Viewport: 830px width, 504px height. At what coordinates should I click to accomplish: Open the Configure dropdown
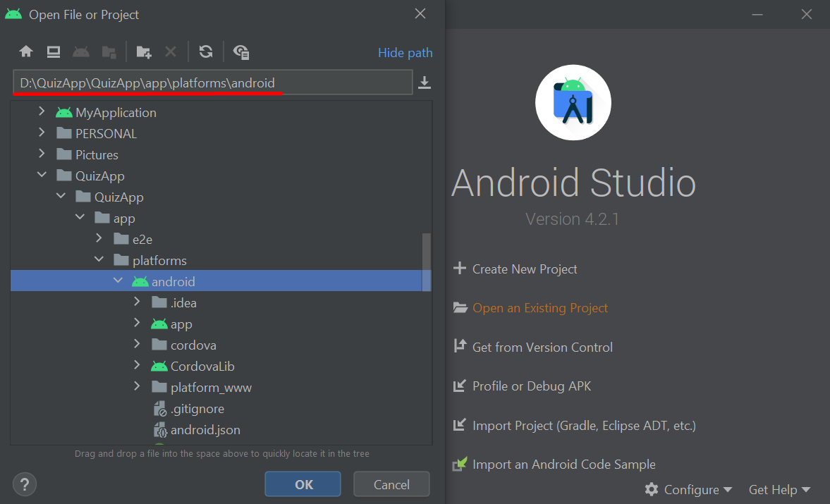coord(688,490)
